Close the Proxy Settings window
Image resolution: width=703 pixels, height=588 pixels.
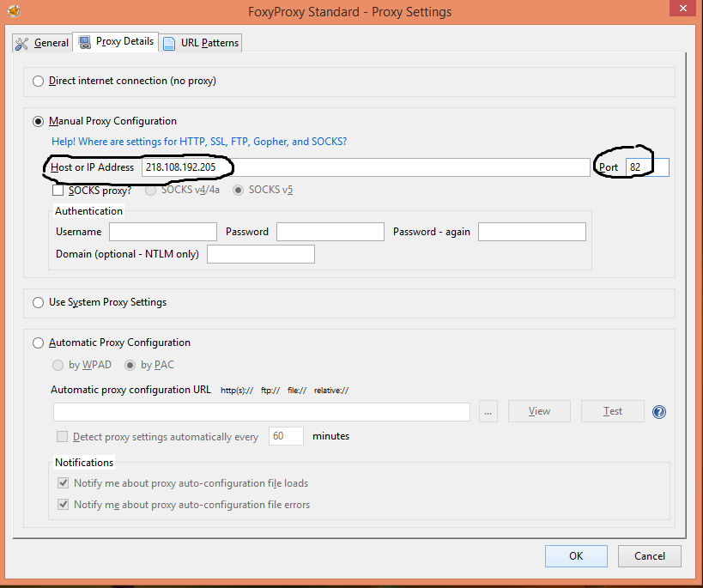(682, 8)
